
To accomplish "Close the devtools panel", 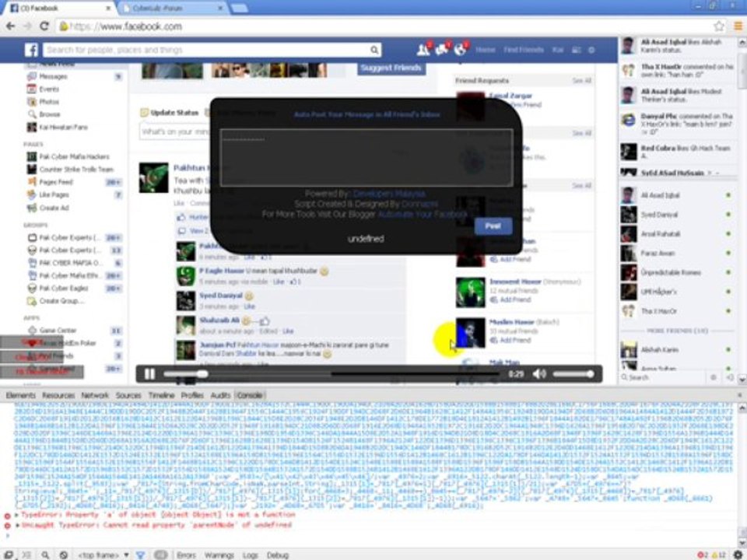I will (x=739, y=395).
